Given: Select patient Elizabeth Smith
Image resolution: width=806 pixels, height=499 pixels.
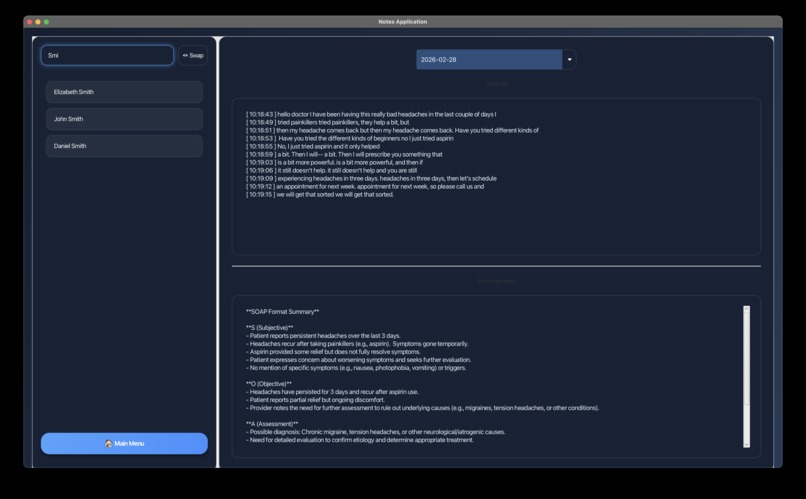Looking at the screenshot, I should point(124,92).
